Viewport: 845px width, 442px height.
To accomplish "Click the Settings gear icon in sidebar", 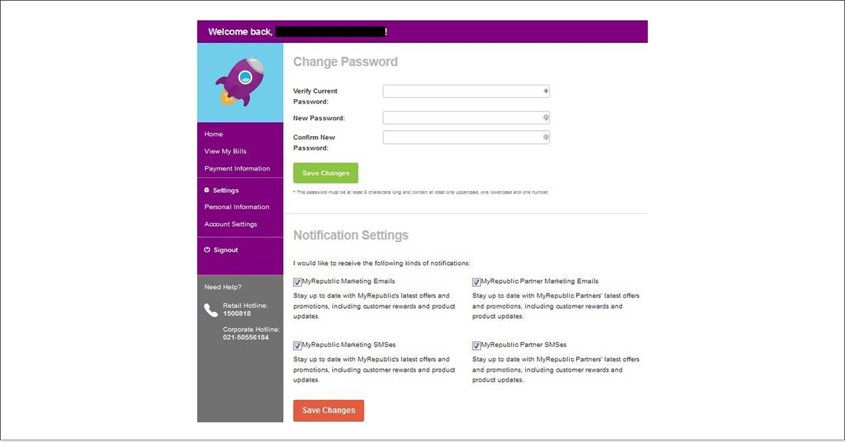I will 206,190.
